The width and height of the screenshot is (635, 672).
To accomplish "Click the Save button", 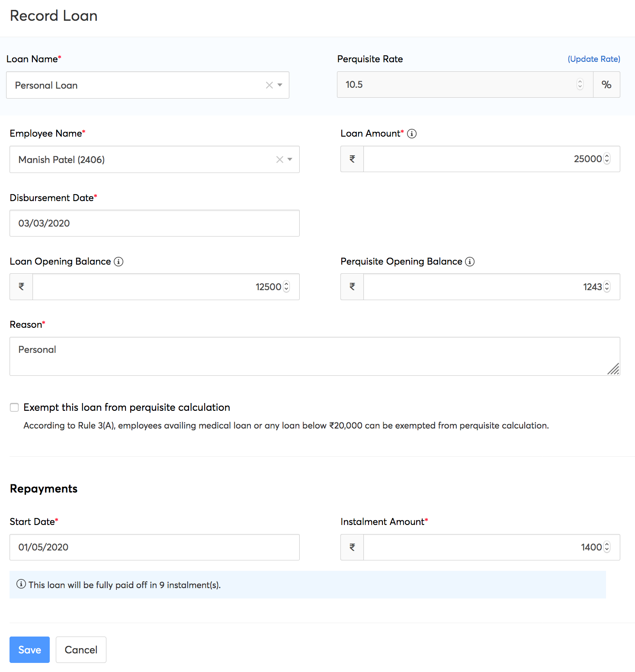I will tap(29, 650).
